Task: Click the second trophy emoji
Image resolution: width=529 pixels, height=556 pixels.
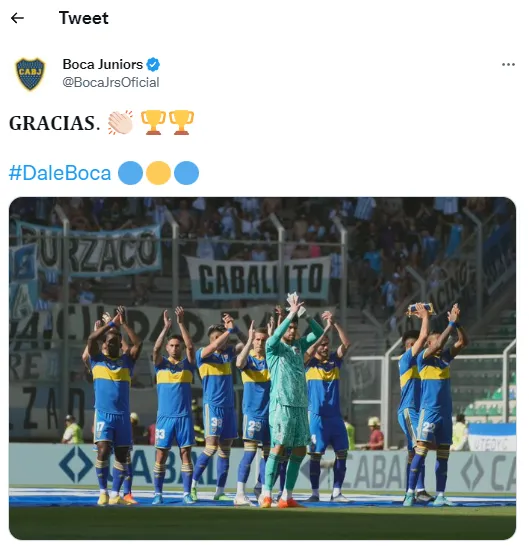Action: point(181,123)
